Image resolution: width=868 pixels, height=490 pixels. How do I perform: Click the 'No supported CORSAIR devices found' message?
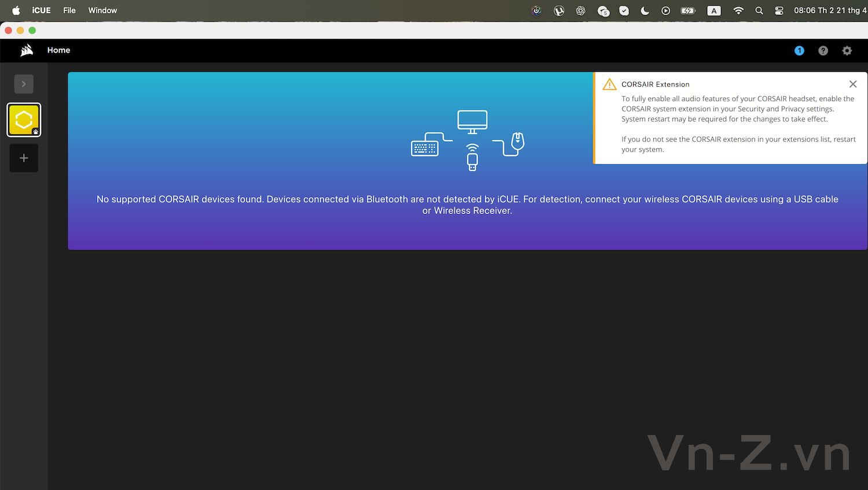click(x=468, y=205)
